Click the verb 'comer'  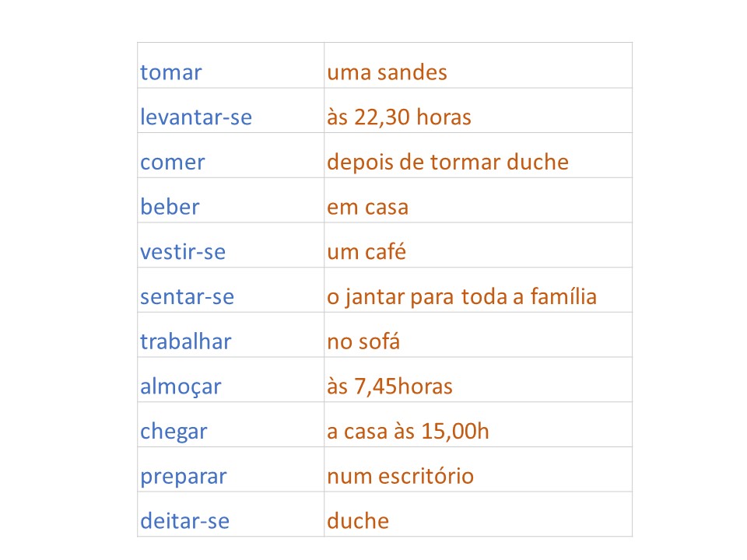coord(173,163)
